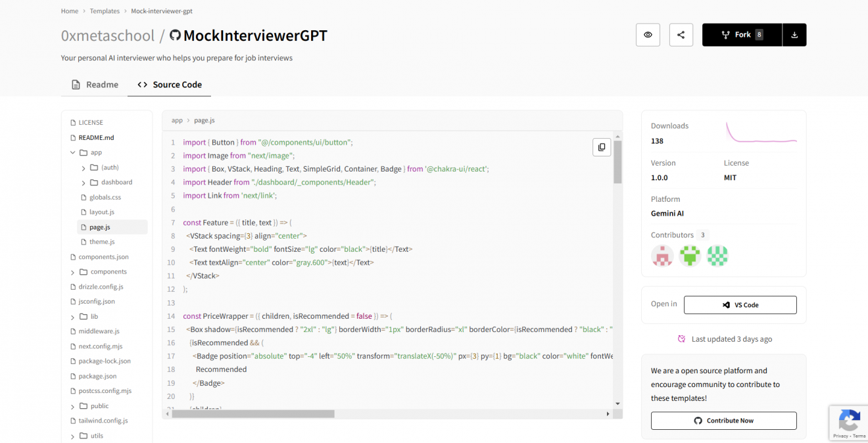Viewport: 868px width, 443px height.
Task: Open layout.js in file tree
Action: (102, 212)
